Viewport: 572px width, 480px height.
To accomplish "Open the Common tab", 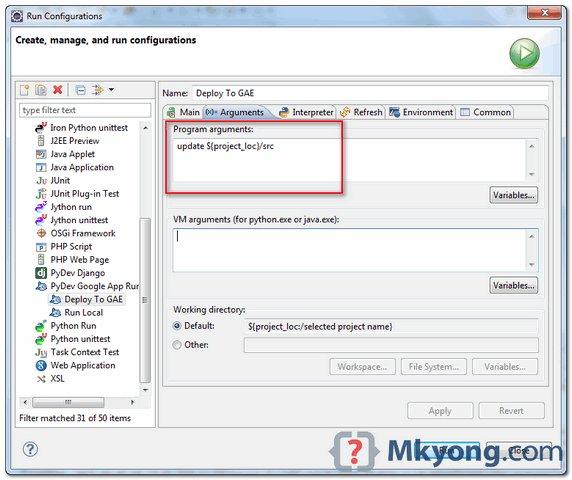I will (x=485, y=112).
